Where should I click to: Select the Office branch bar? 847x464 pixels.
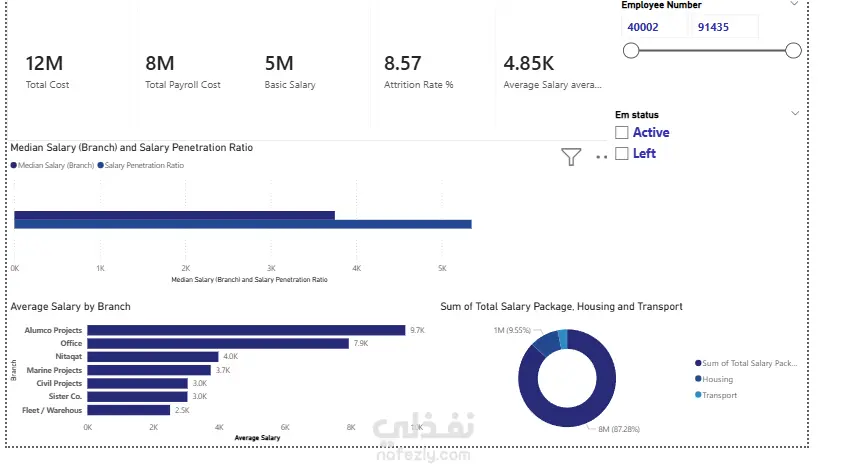(x=218, y=344)
